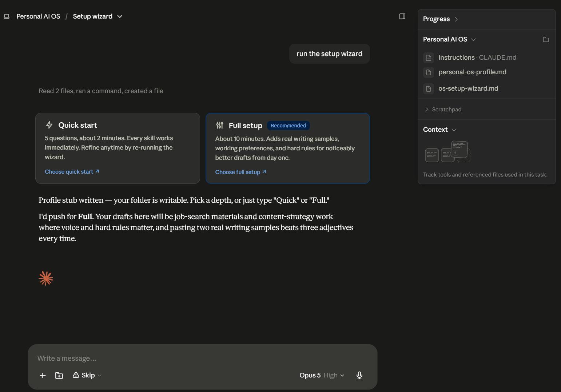Click the os-setup-wizard.md file icon
561x392 pixels.
click(x=429, y=88)
